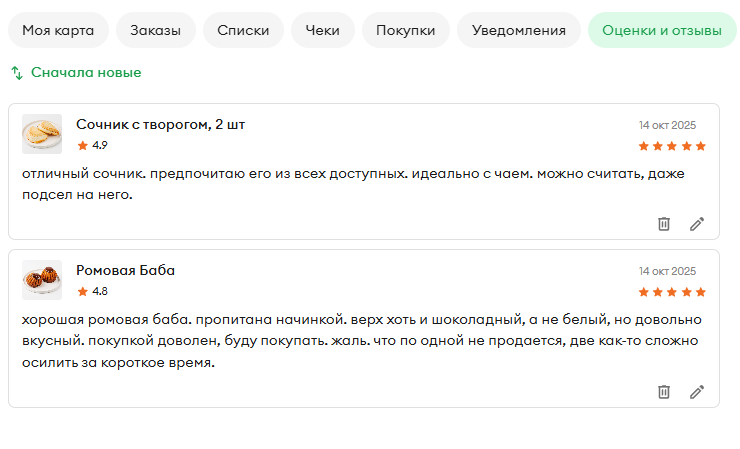
Task: Open the Списки tab
Action: click(243, 30)
